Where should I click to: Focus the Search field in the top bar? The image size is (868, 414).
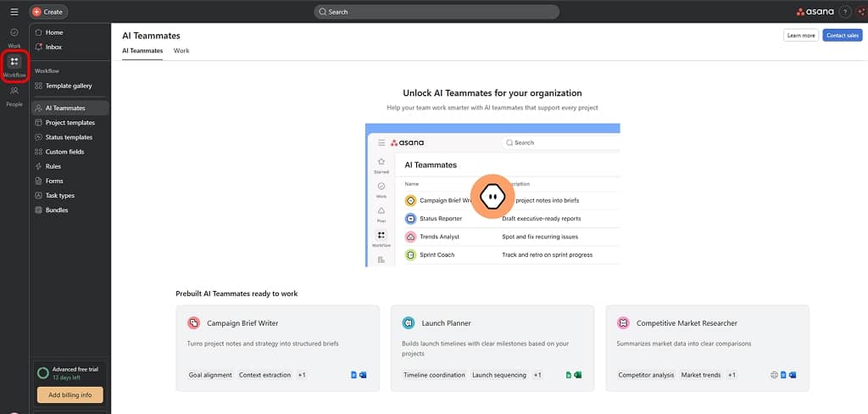(437, 12)
